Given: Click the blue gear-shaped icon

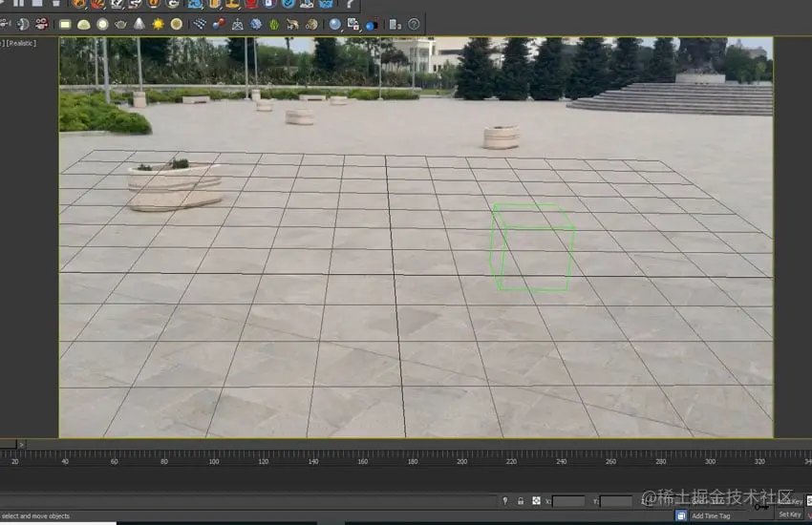Looking at the screenshot, I should coord(256,24).
